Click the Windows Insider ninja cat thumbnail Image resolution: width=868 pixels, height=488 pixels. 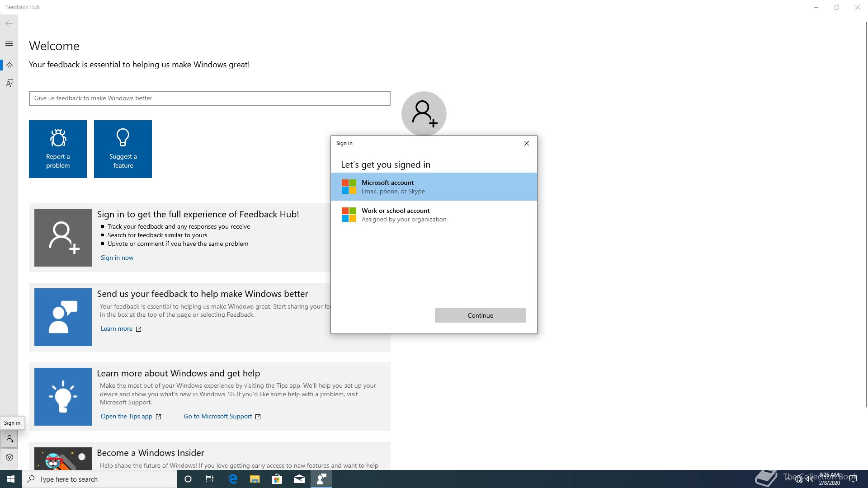tap(63, 459)
